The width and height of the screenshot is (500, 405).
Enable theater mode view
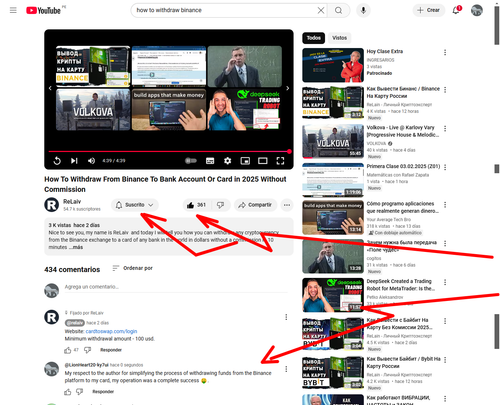(263, 161)
